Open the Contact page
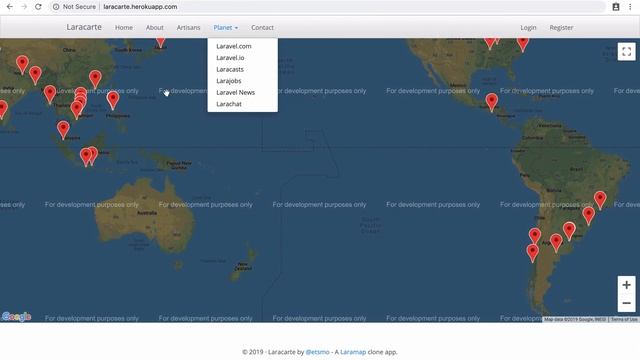 tap(262, 27)
